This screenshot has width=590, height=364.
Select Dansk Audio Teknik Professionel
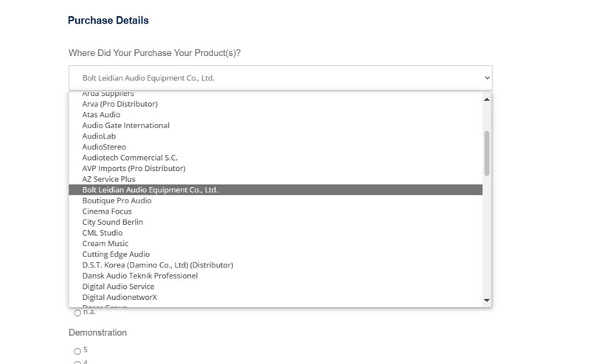point(139,276)
